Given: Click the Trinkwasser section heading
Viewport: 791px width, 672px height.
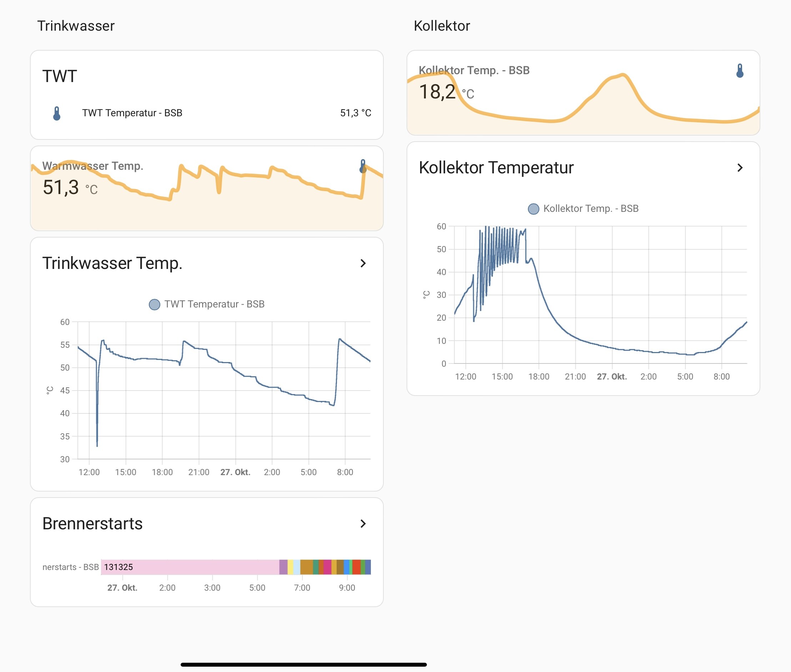Looking at the screenshot, I should pyautogui.click(x=76, y=26).
